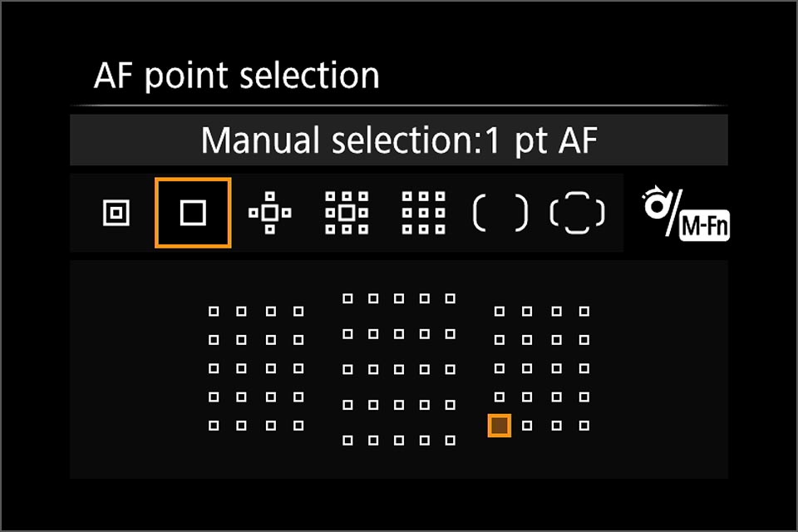Viewport: 798px width, 532px height.
Task: Click the AF point selection title
Action: click(x=237, y=75)
